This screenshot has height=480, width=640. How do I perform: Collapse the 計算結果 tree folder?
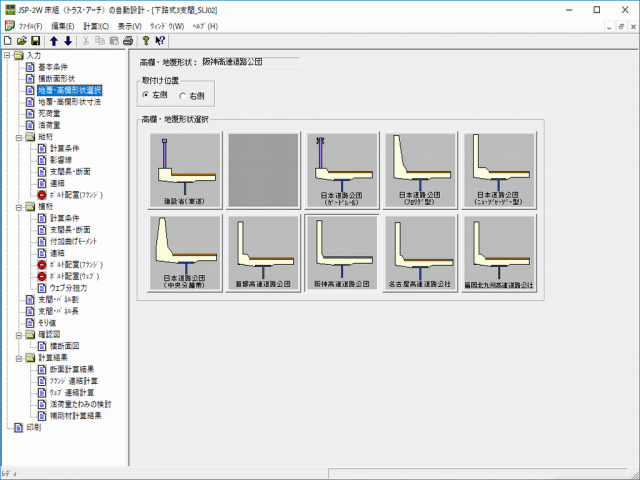pyautogui.click(x=18, y=357)
